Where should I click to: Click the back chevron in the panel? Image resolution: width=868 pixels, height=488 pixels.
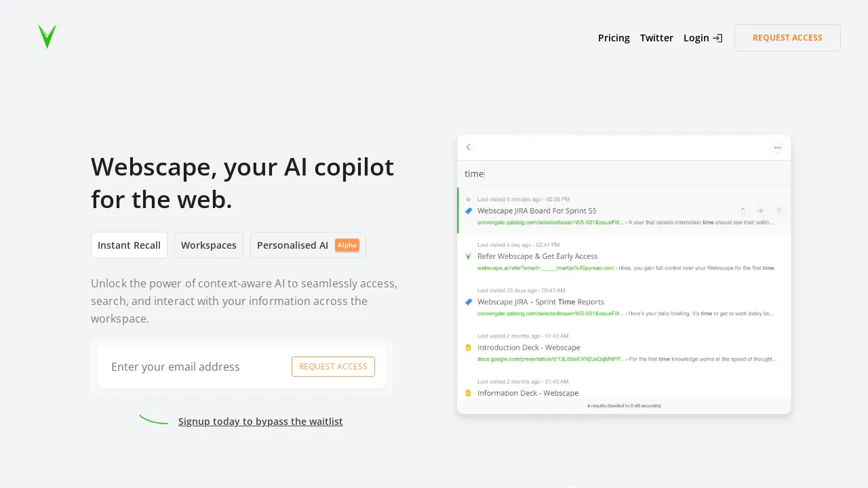[x=469, y=147]
